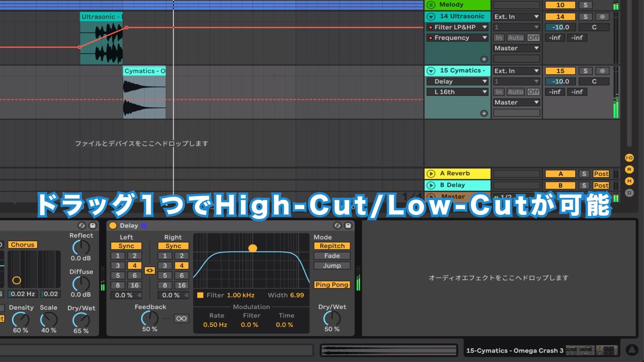The width and height of the screenshot is (644, 362).
Task: Set Left delay time to 16
Action: point(134,285)
